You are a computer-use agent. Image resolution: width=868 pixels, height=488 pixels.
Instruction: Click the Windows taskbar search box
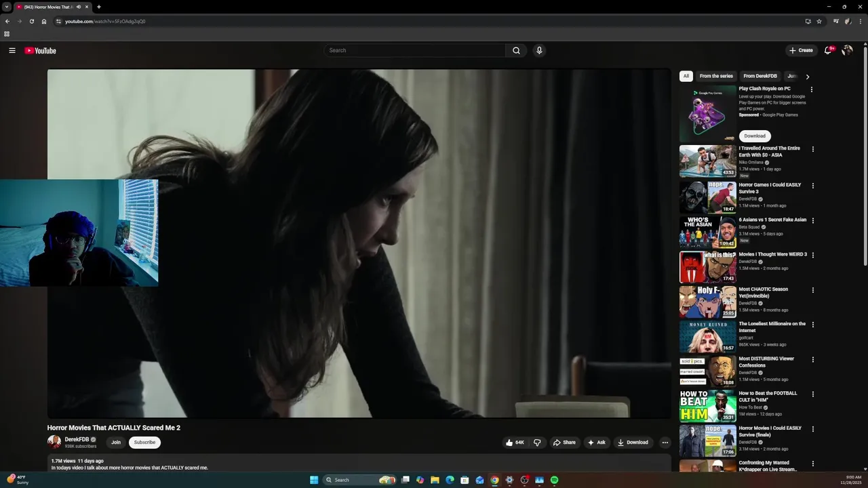pos(359,480)
